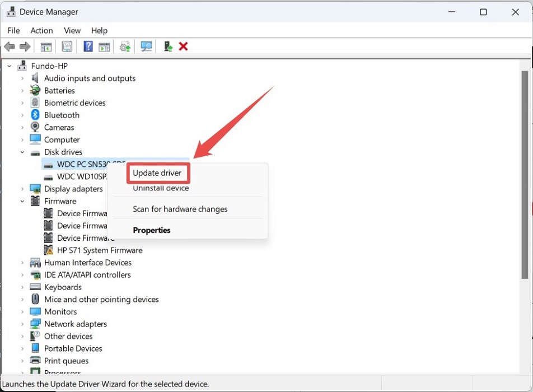Open the View menu
This screenshot has height=392, width=533.
tap(72, 30)
